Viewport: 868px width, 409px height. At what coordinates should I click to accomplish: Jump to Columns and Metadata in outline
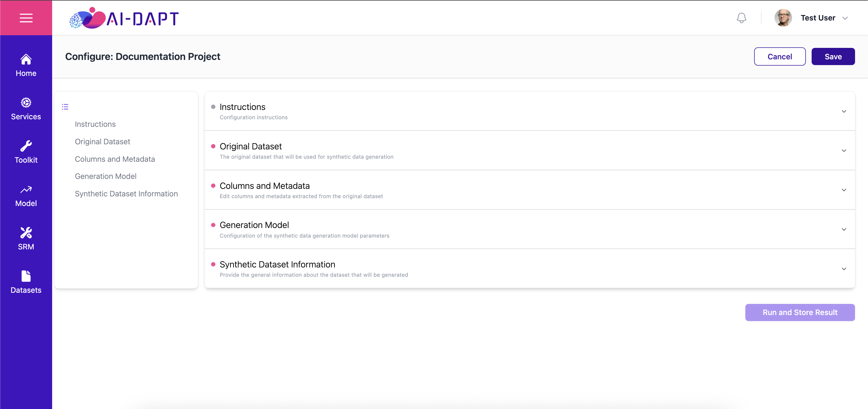click(x=115, y=159)
